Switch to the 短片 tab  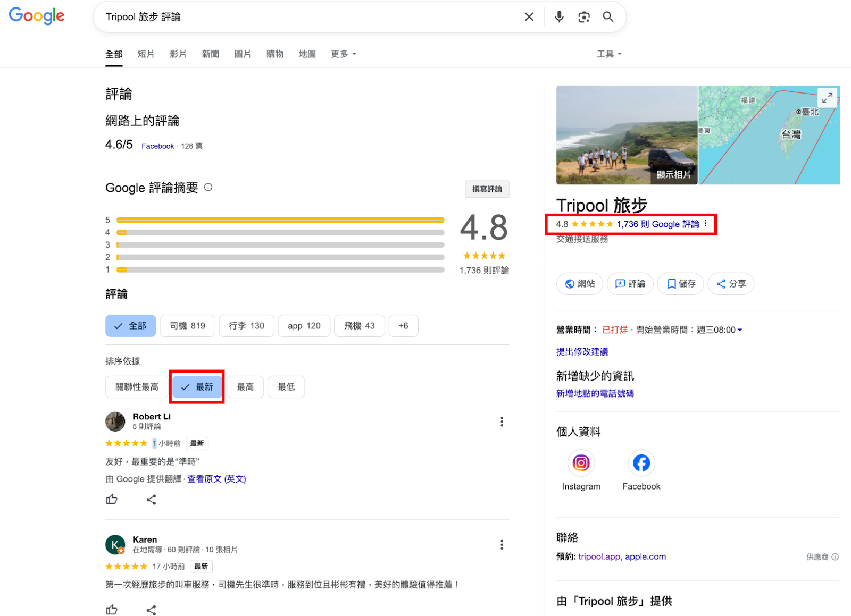(146, 54)
